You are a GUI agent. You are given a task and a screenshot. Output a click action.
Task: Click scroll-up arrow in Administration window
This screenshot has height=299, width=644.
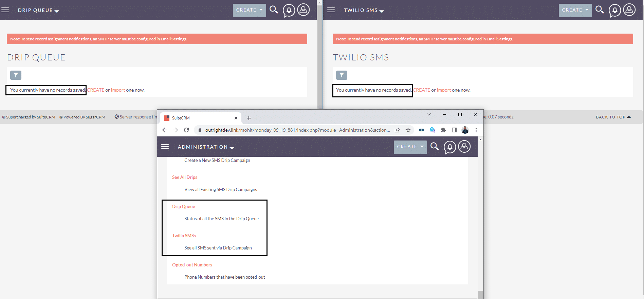[480, 139]
